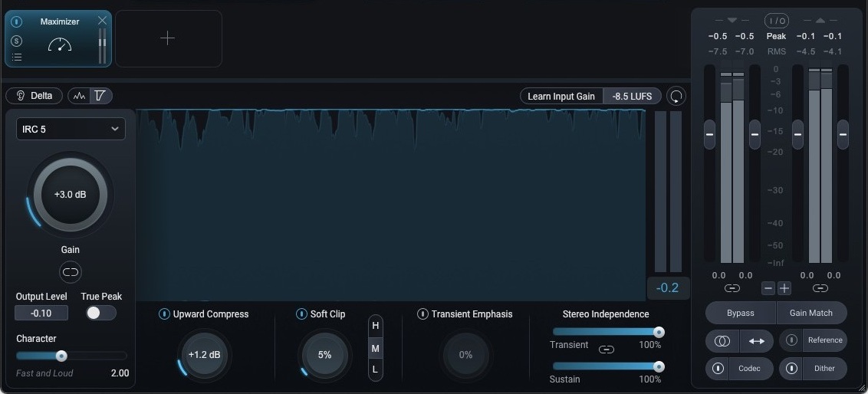Click the input meter right gain handle
Viewport: 868px width, 394px height.
tap(755, 134)
